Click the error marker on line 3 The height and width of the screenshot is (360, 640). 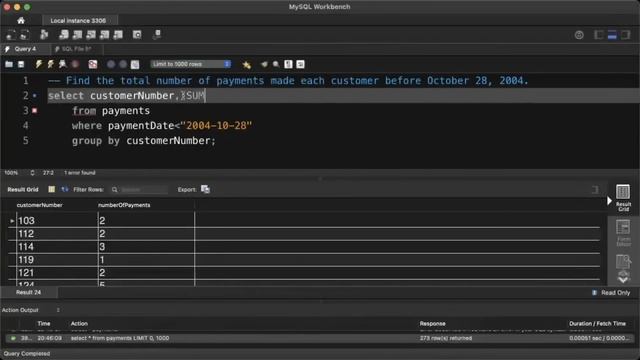[35, 111]
